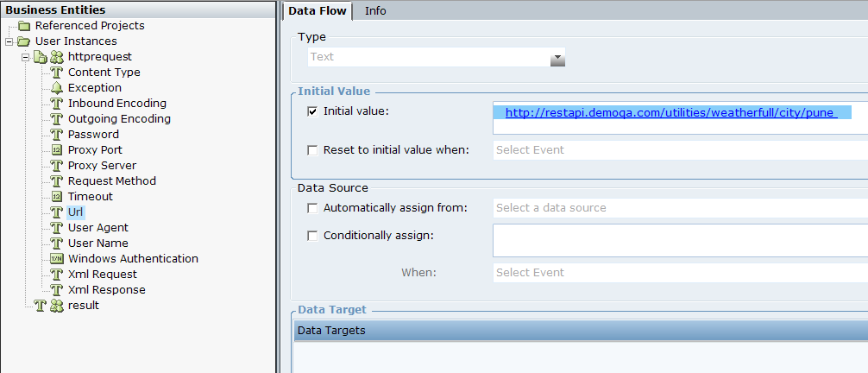Enable Reset to initial value when checkbox
868x373 pixels.
pos(312,150)
